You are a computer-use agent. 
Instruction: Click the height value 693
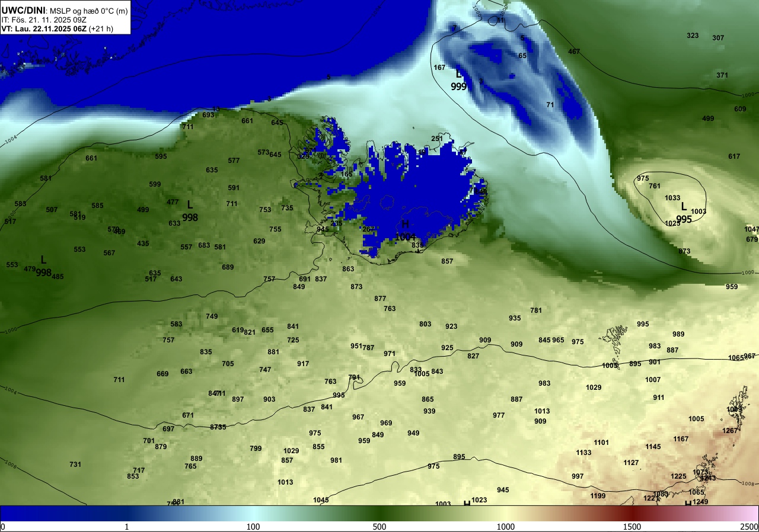click(x=208, y=115)
